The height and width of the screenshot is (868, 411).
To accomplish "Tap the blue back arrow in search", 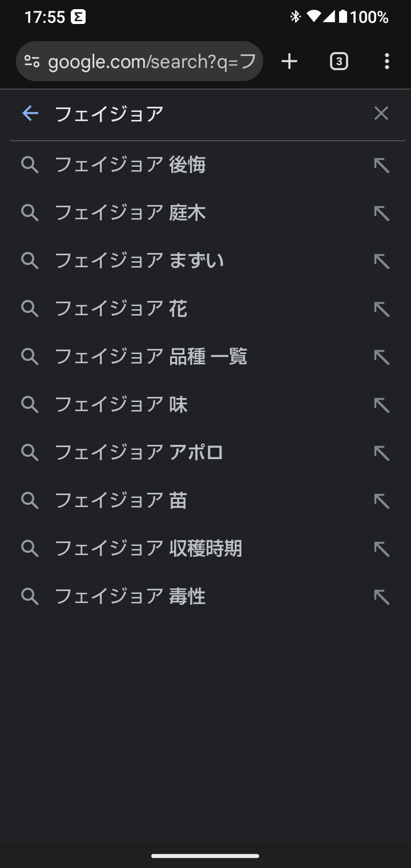I will [x=30, y=114].
